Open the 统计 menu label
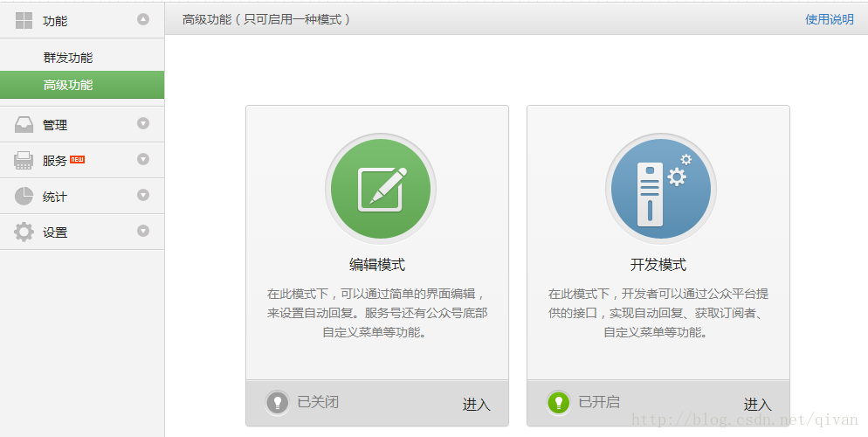 pos(55,197)
